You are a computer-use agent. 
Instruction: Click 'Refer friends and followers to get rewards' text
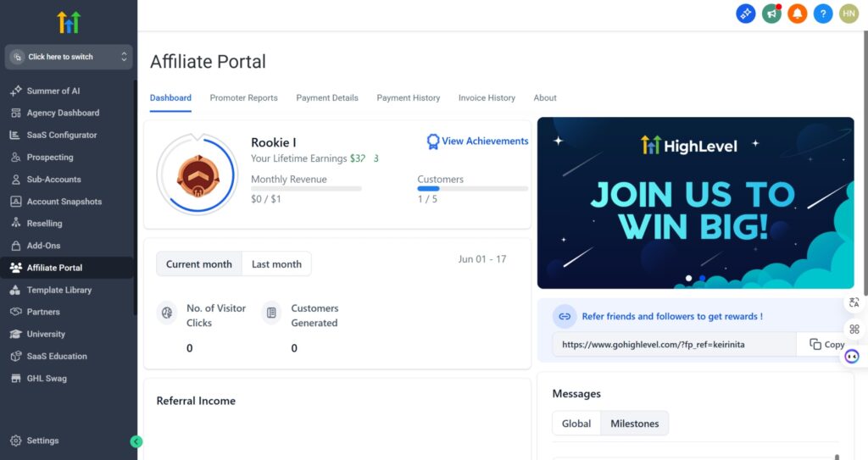[x=672, y=317]
